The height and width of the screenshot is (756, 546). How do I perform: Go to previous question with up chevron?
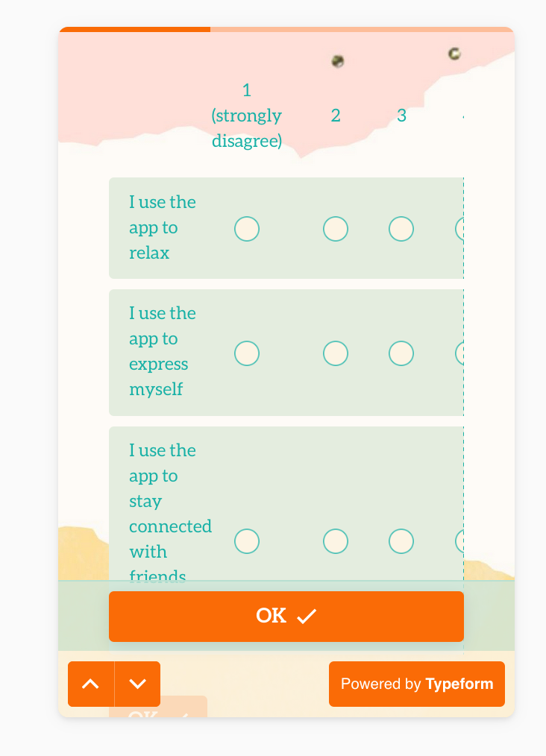(x=91, y=684)
